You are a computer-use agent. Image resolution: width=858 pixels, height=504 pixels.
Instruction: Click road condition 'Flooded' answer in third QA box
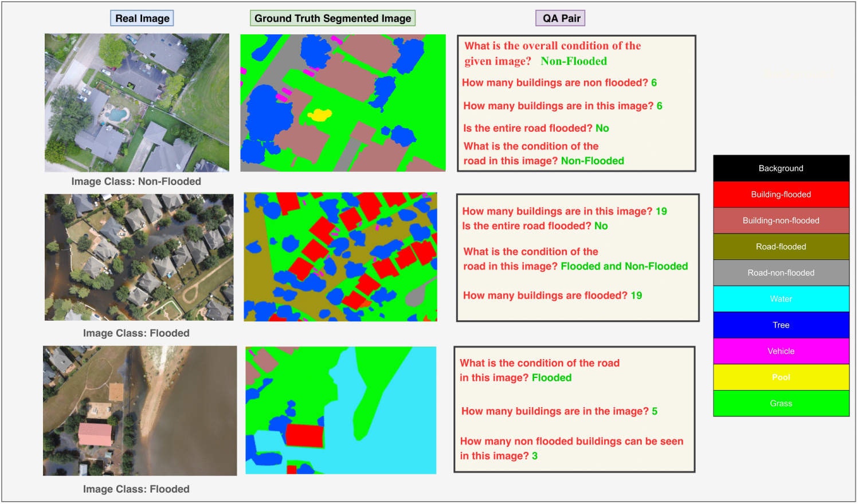click(x=551, y=378)
